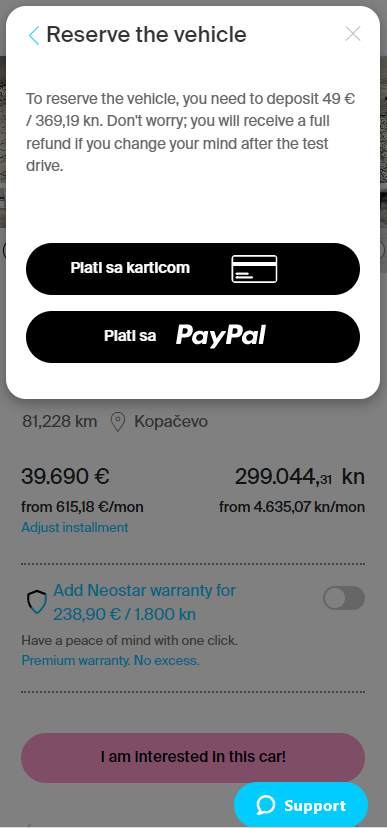387x828 pixels.
Task: Click the 299.044,31 kn price
Action: pos(299,476)
